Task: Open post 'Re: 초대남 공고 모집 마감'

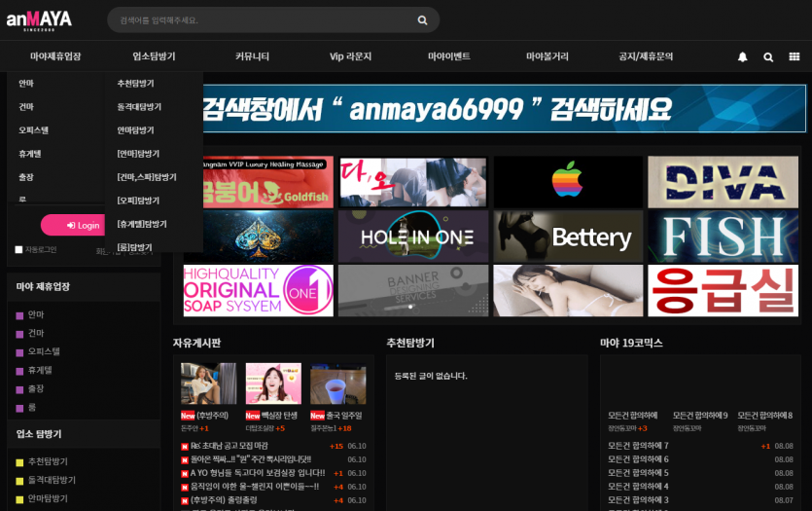Action: coord(229,446)
